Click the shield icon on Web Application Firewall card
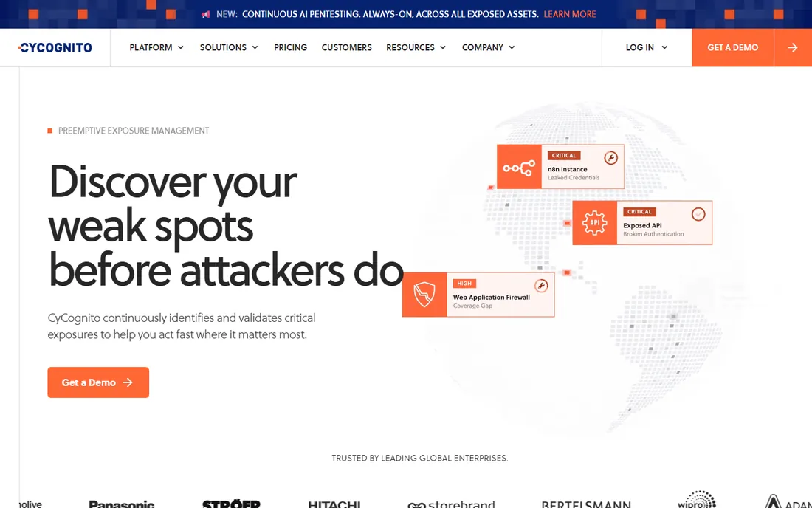This screenshot has width=812, height=508. pyautogui.click(x=424, y=294)
